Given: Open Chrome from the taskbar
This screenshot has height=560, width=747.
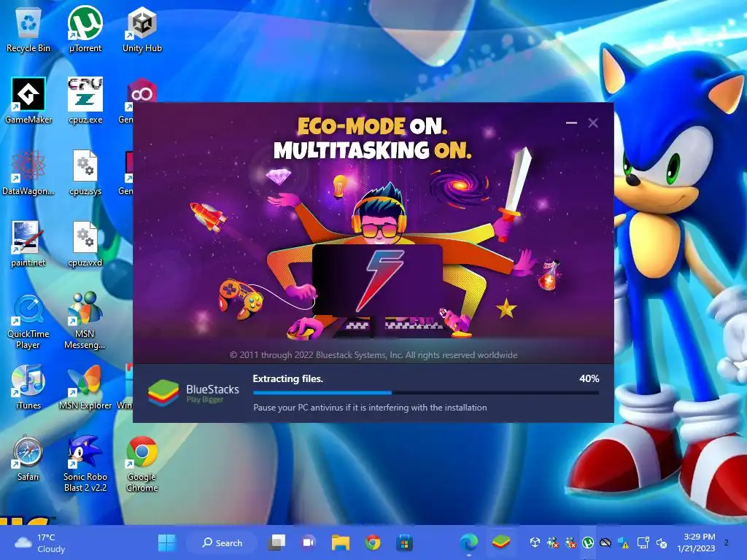Looking at the screenshot, I should click(373, 542).
